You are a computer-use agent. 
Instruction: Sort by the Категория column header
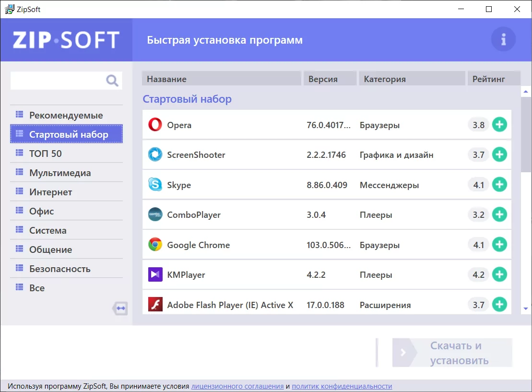coord(412,79)
